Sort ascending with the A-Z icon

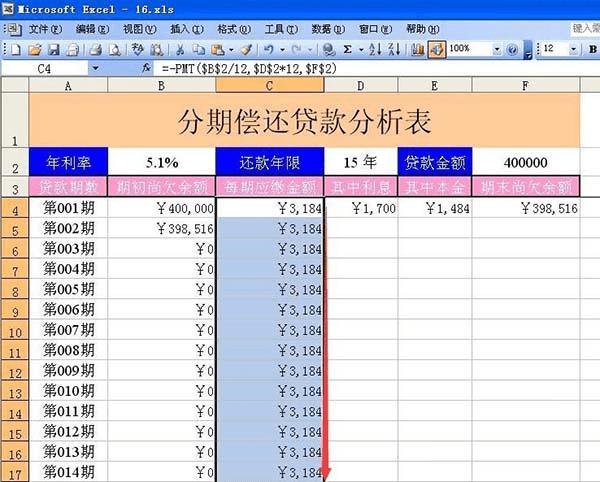(x=375, y=49)
